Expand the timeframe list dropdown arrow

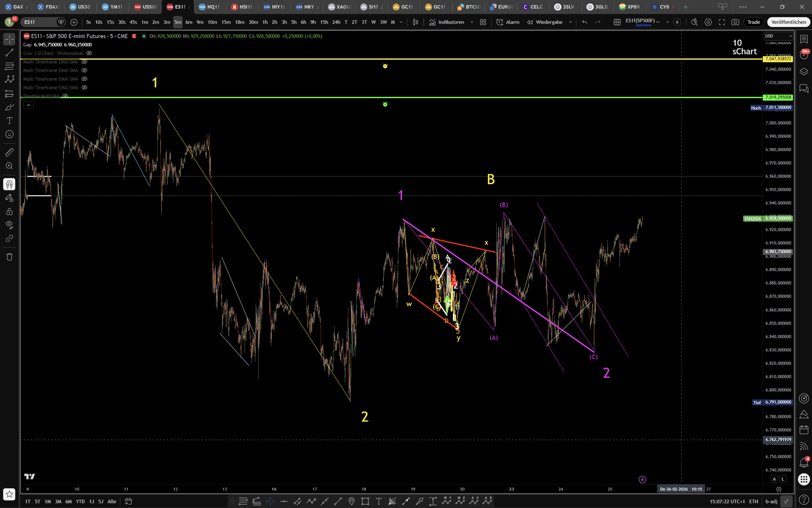pyautogui.click(x=401, y=22)
